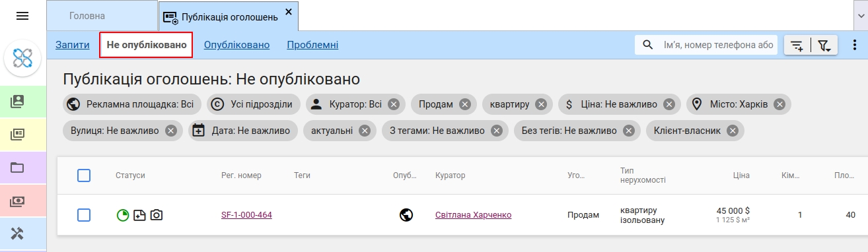This screenshot has width=868, height=252.
Task: Open the curator link Світлана Харченко
Action: [x=473, y=215]
